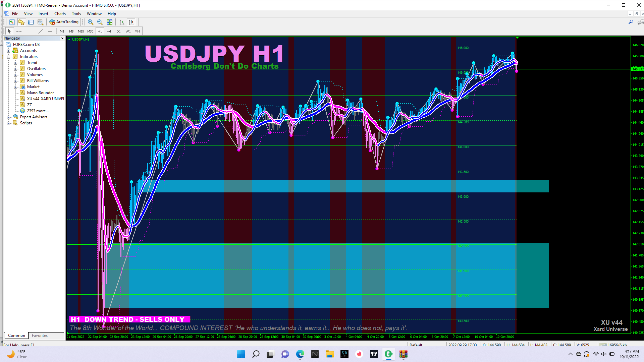The image size is (644, 362).
Task: Open the Charts menu
Action: pyautogui.click(x=60, y=14)
